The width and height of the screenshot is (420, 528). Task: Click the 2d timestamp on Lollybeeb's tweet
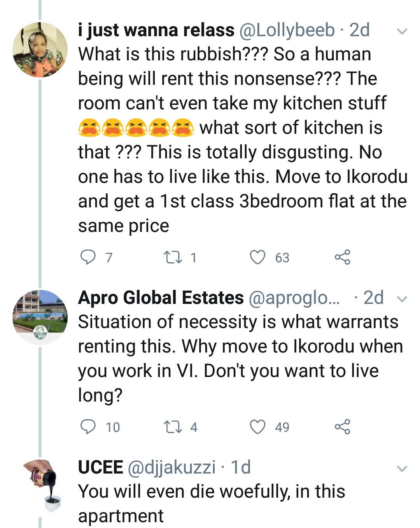360,30
